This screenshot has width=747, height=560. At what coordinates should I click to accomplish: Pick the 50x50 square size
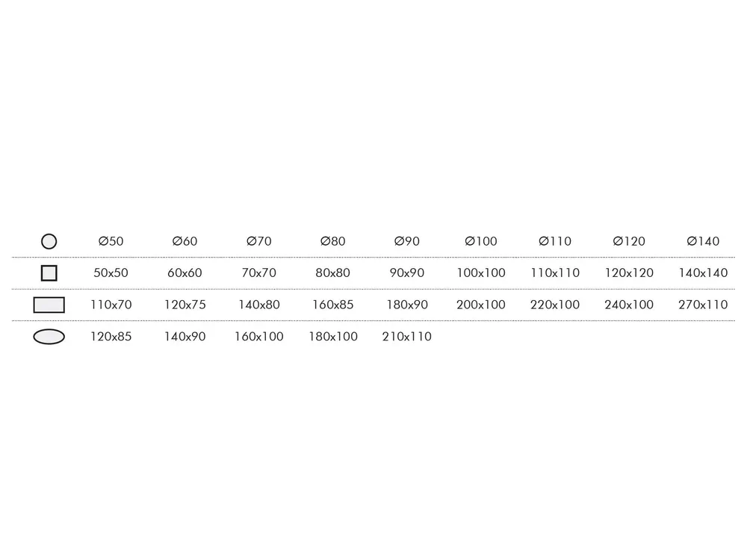pos(111,273)
